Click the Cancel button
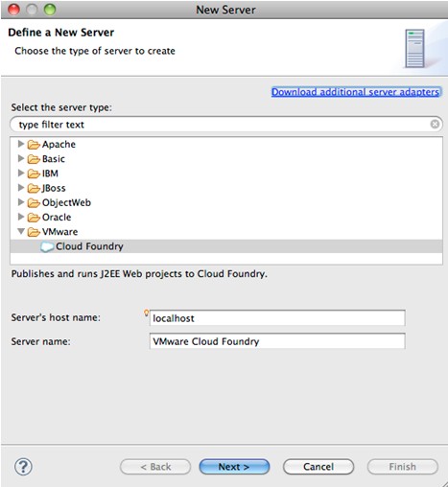Screen dimensions: 448x487 [318, 467]
